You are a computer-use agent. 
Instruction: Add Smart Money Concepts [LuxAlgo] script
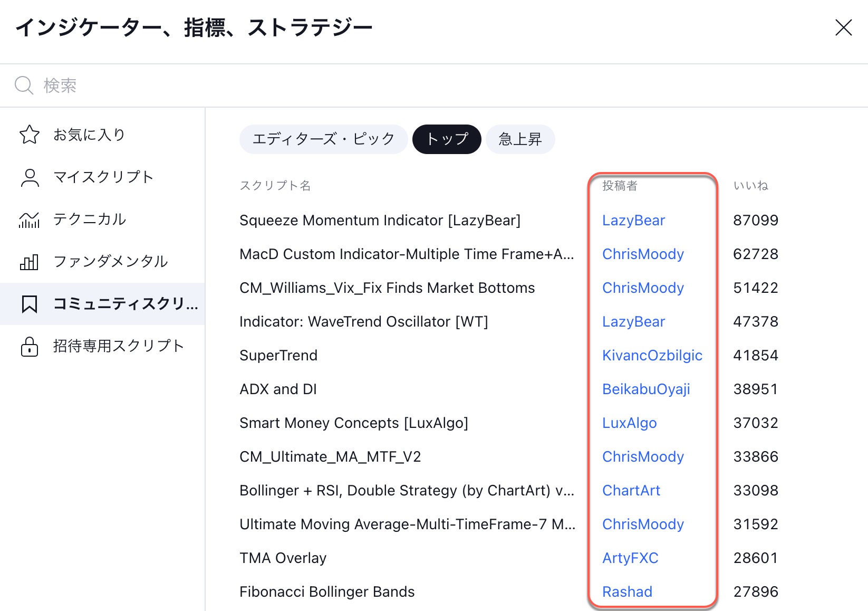tap(354, 423)
